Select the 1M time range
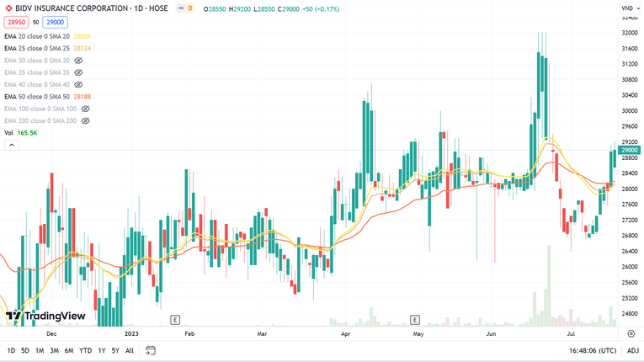 coord(40,350)
